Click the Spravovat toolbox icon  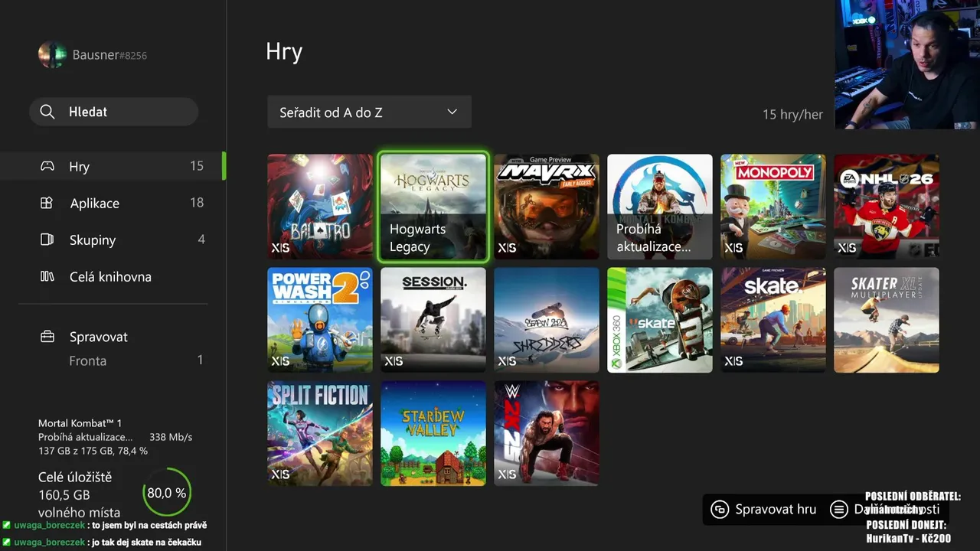(47, 337)
